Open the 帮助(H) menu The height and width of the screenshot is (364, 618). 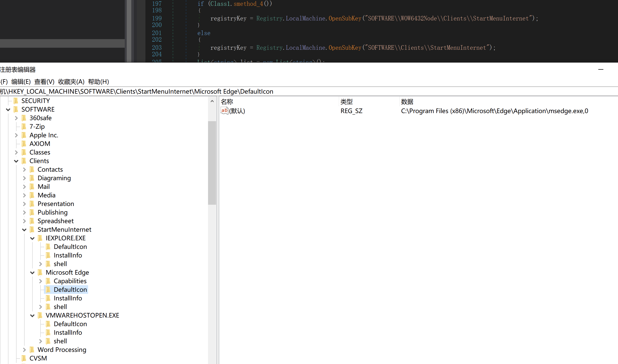point(98,82)
